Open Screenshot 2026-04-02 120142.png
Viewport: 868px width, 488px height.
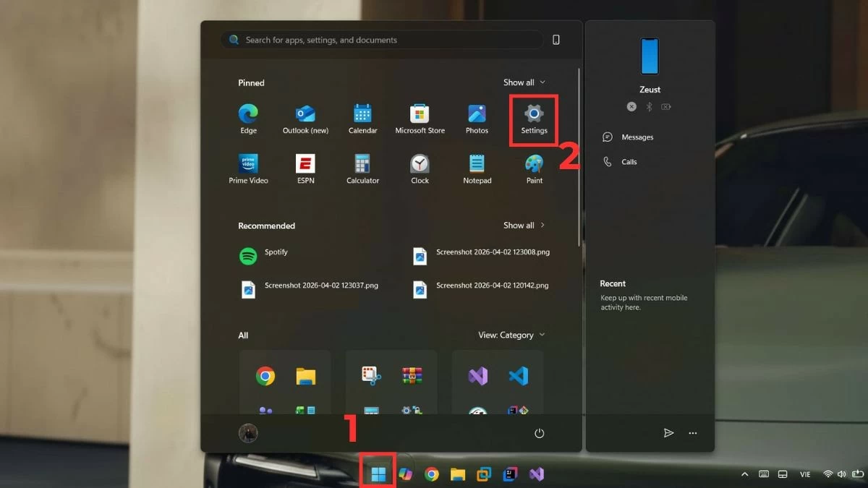click(480, 288)
